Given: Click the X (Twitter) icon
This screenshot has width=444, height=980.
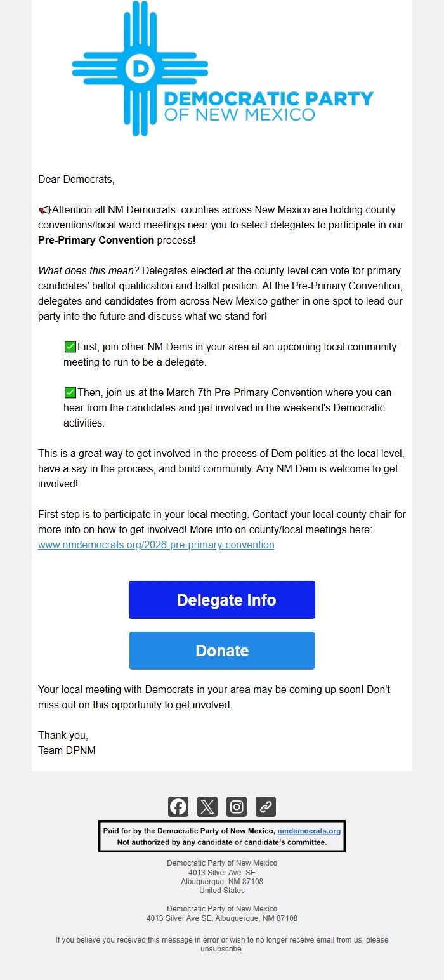Looking at the screenshot, I should 207,807.
